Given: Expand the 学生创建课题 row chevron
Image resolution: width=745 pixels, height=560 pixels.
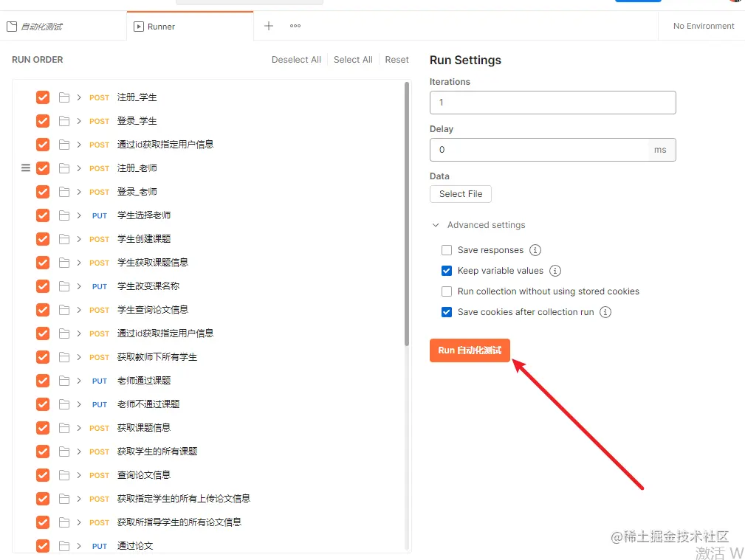Looking at the screenshot, I should (x=79, y=239).
